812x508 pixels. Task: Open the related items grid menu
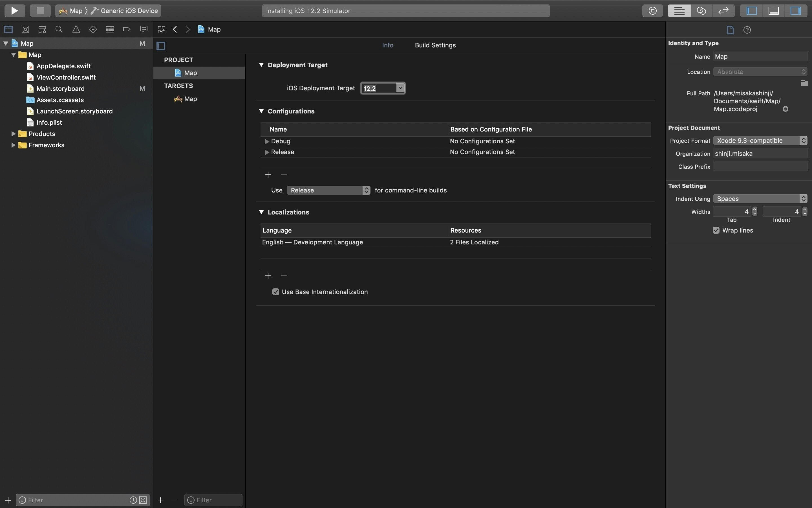(x=161, y=30)
